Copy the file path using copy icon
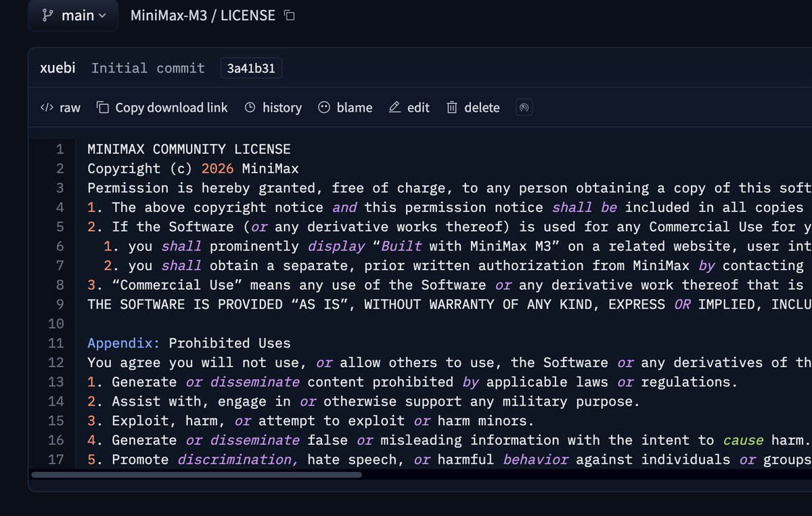This screenshot has height=516, width=812. click(289, 15)
